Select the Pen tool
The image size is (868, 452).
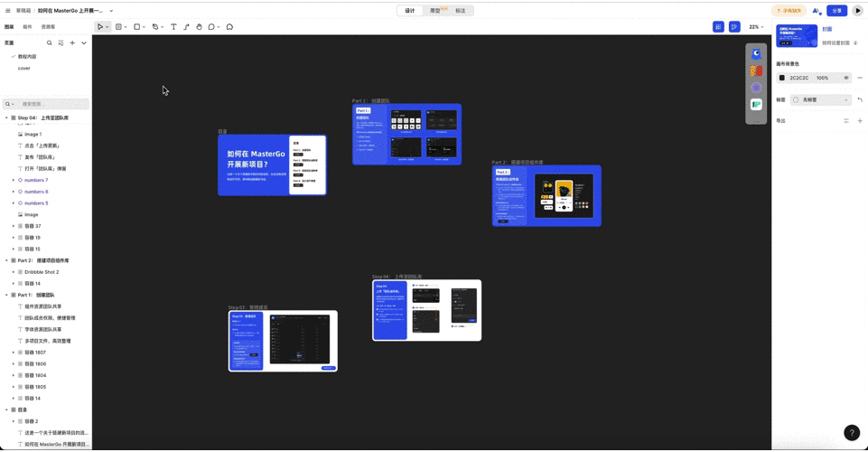click(x=155, y=26)
